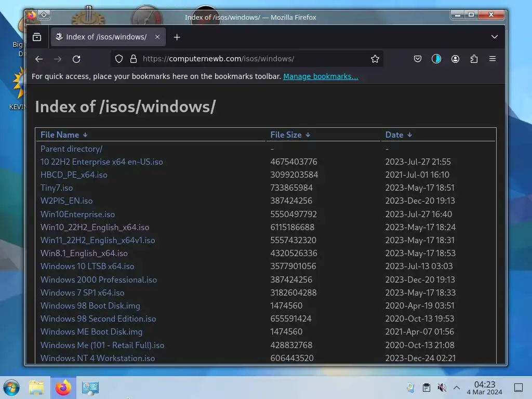Viewport: 532px width, 399px height.
Task: Open weather tray icon
Action: [410, 388]
